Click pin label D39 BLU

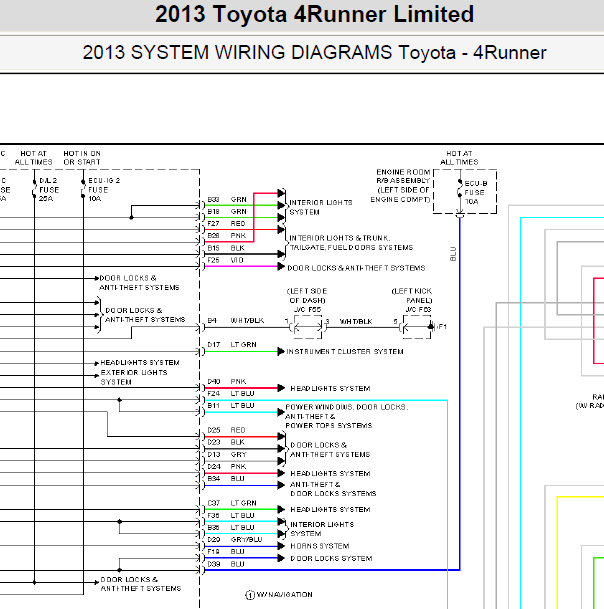coord(226,564)
